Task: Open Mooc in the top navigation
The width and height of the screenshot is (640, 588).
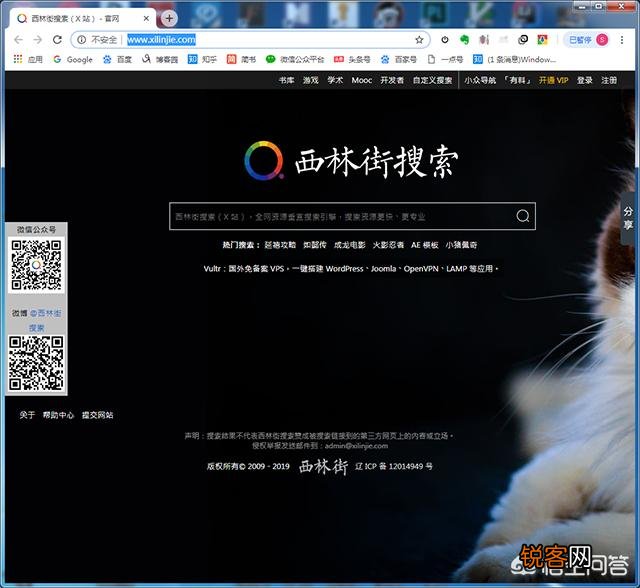Action: [x=362, y=80]
